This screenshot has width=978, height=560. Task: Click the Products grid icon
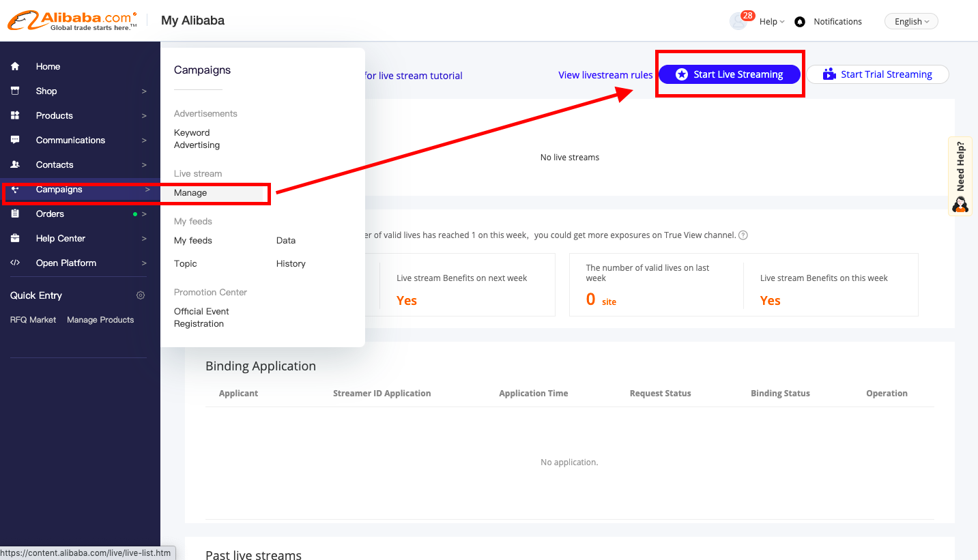[15, 115]
